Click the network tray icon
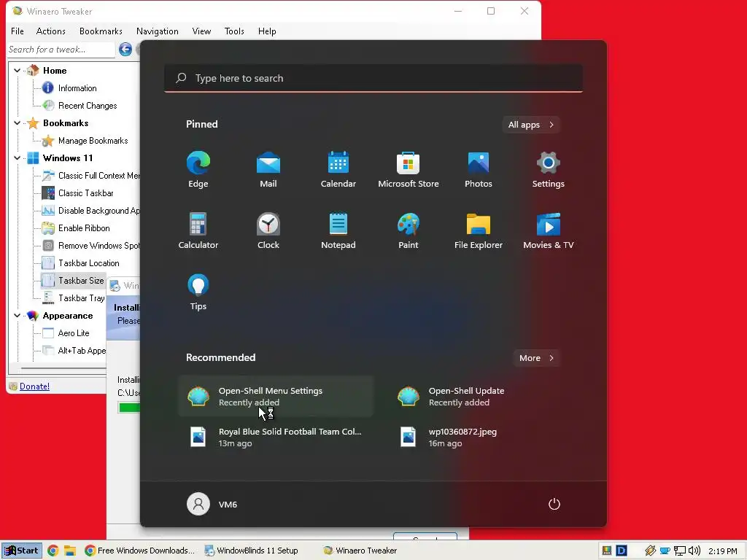The width and height of the screenshot is (747, 560). (x=680, y=551)
